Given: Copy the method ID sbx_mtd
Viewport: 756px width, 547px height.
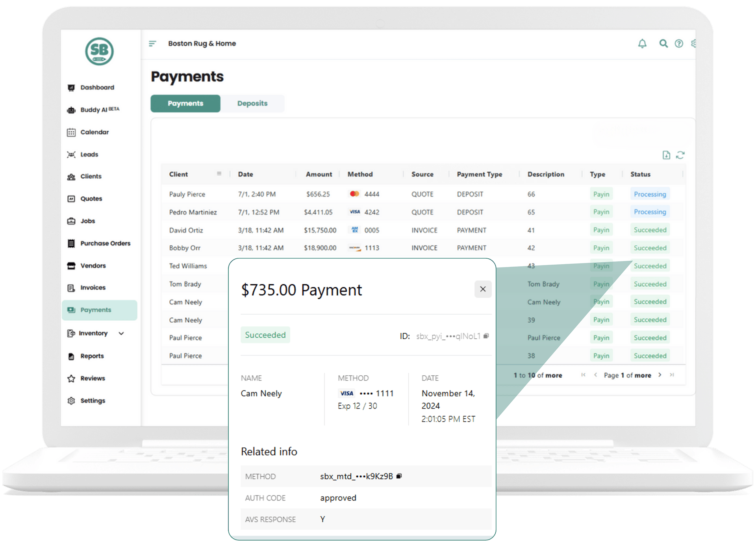Looking at the screenshot, I should point(399,476).
